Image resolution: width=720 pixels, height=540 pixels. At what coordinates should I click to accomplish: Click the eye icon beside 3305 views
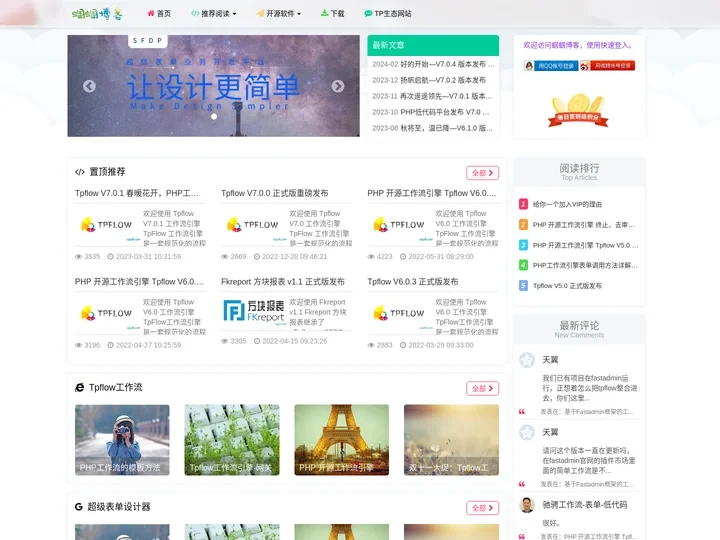(x=225, y=341)
